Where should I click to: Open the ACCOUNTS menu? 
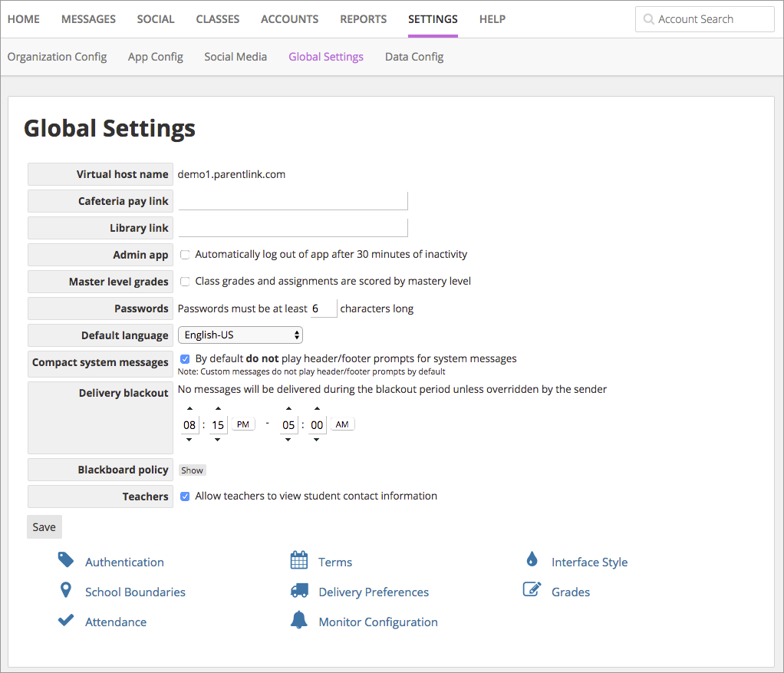289,19
